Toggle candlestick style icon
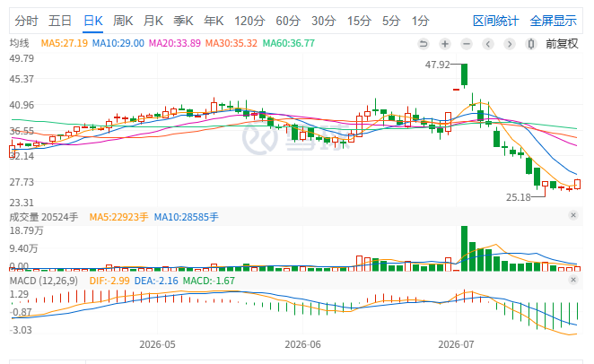The width and height of the screenshot is (594, 364). click(531, 44)
